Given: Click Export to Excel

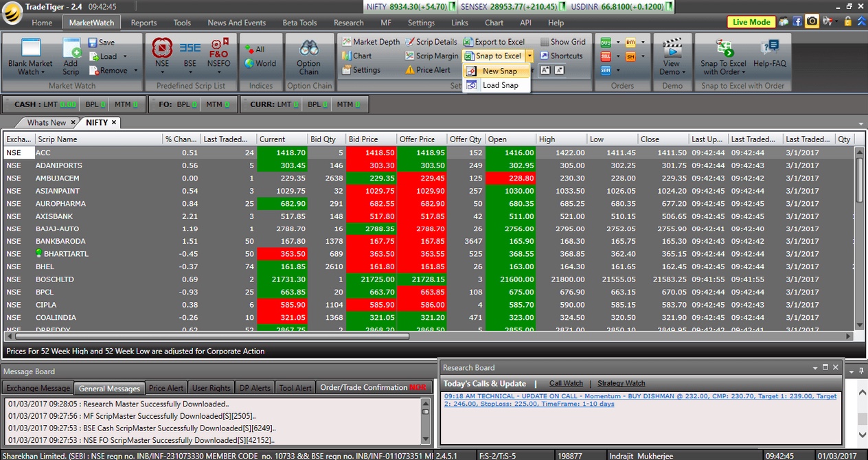Looking at the screenshot, I should coord(494,42).
